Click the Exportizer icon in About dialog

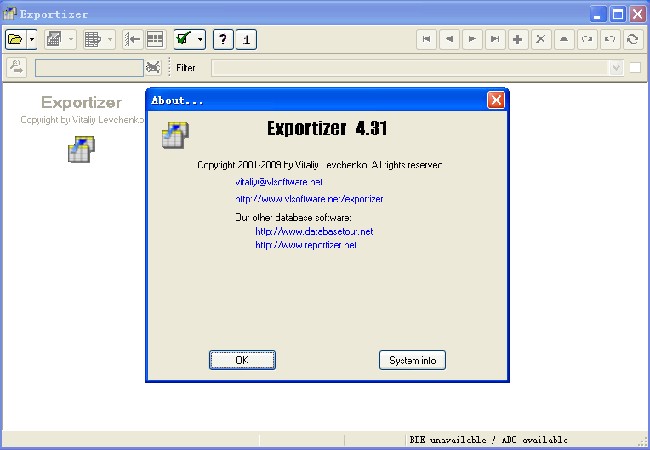[x=175, y=135]
